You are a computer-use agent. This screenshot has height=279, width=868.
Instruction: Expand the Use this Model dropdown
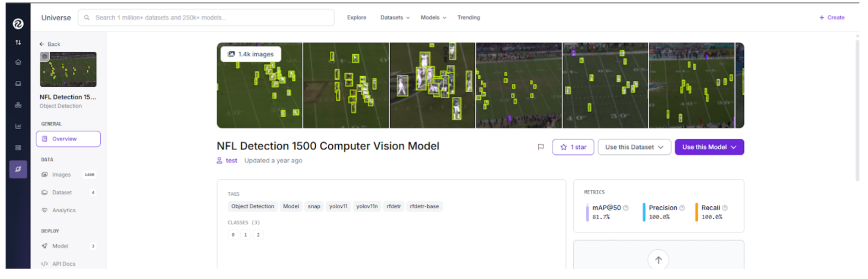[709, 147]
